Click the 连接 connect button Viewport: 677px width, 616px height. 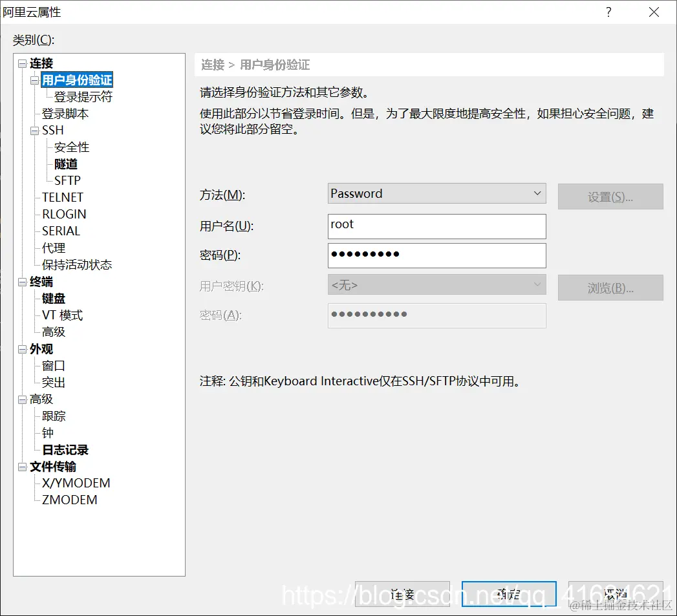[x=402, y=593]
